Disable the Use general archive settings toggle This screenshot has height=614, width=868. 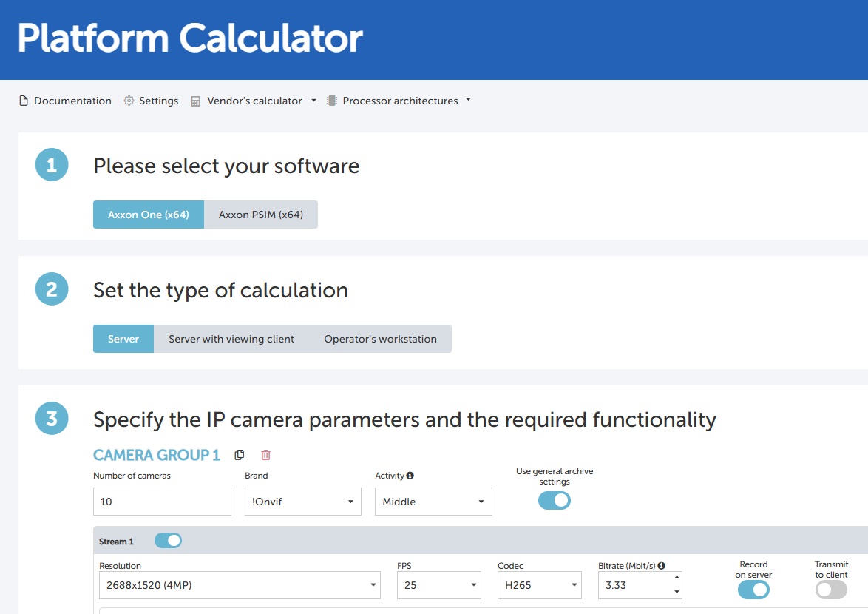(555, 501)
